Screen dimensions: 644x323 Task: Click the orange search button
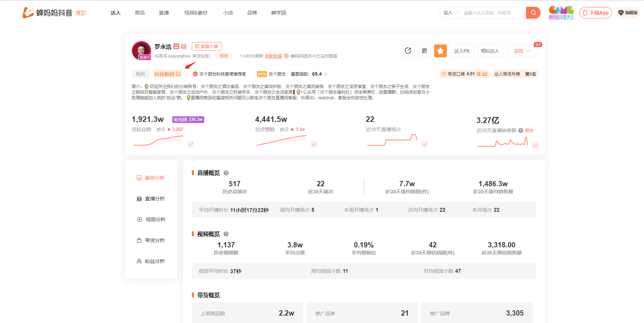pos(533,13)
